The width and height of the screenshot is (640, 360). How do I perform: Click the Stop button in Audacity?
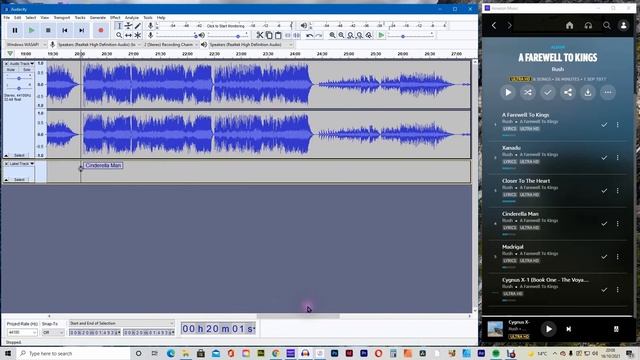click(x=48, y=30)
